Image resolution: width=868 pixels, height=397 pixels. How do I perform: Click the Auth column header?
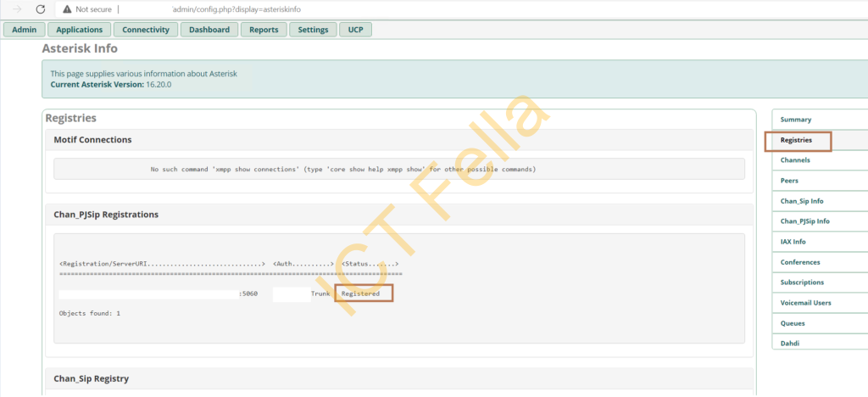click(x=303, y=264)
